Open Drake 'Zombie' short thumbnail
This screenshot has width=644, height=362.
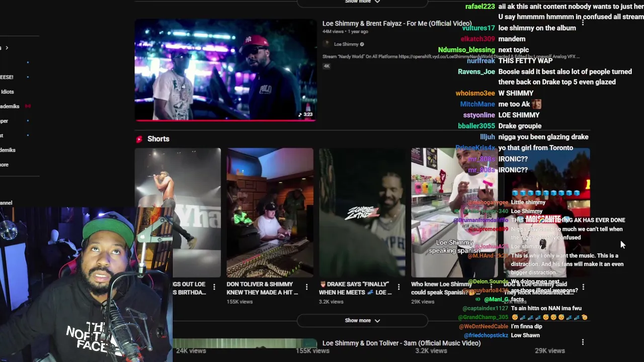tap(362, 213)
